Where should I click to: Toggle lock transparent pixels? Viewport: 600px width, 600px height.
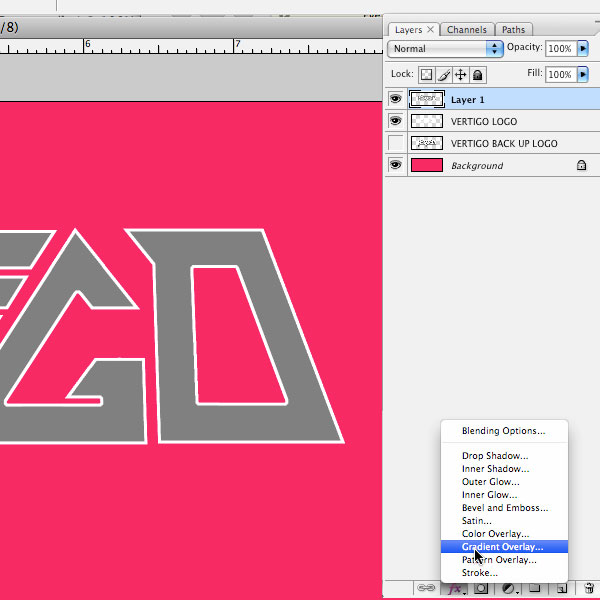427,75
